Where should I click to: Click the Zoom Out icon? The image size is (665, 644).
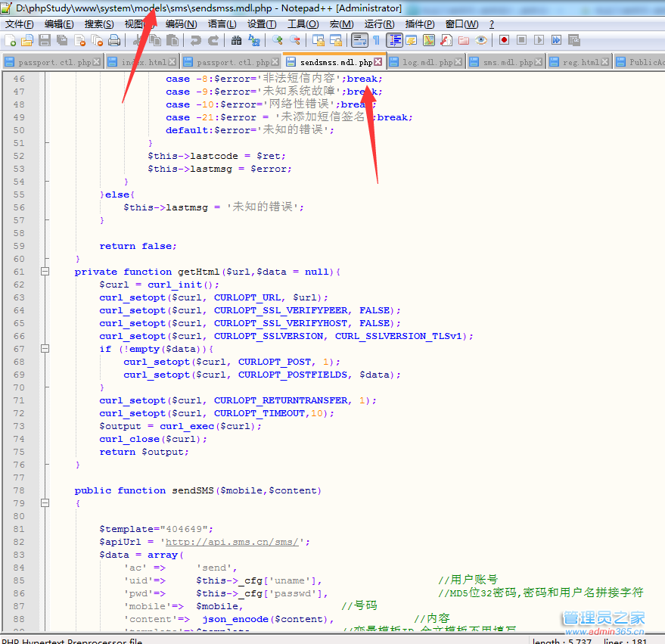pyautogui.click(x=295, y=40)
